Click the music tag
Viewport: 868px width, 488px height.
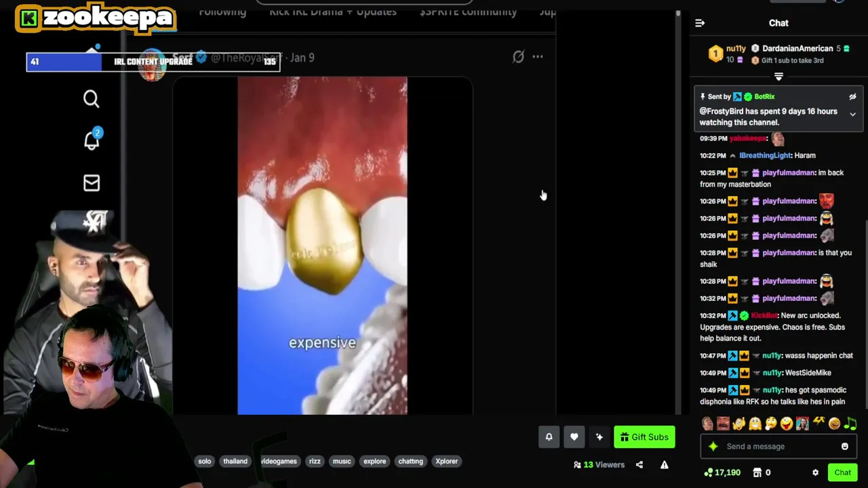pos(342,462)
